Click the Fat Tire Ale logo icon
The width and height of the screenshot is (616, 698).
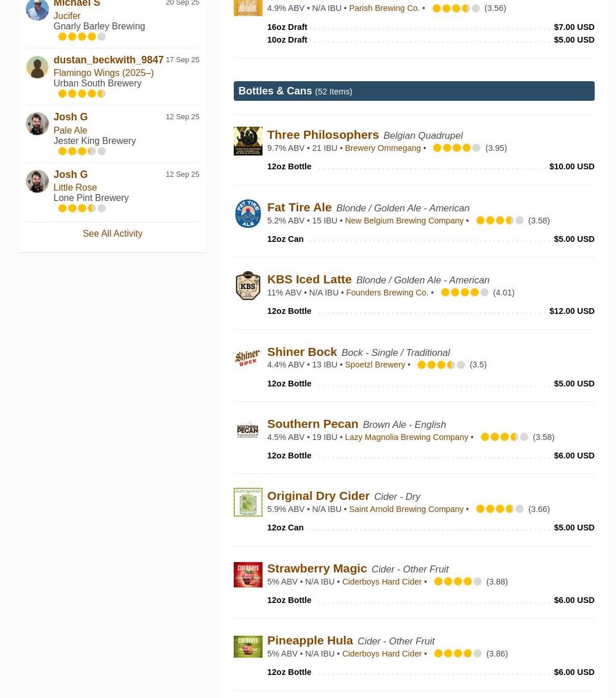248,214
